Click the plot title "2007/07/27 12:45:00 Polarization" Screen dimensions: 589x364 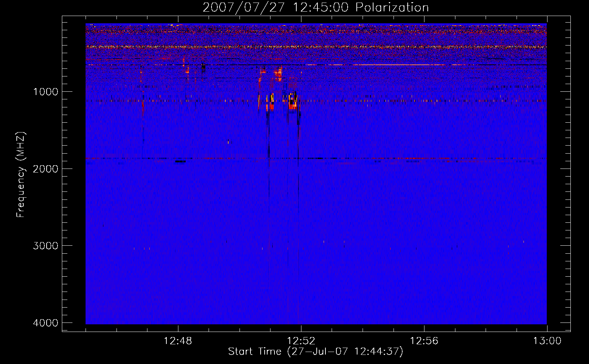tap(316, 8)
